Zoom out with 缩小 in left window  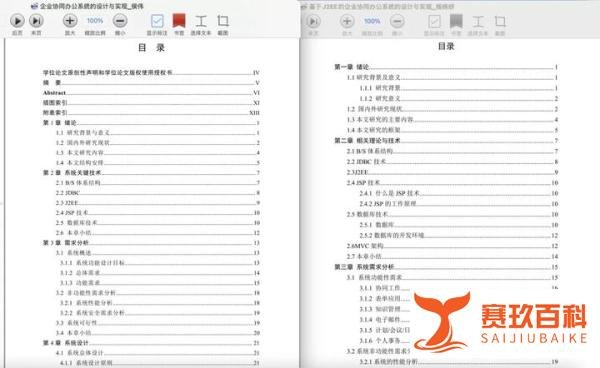[120, 21]
